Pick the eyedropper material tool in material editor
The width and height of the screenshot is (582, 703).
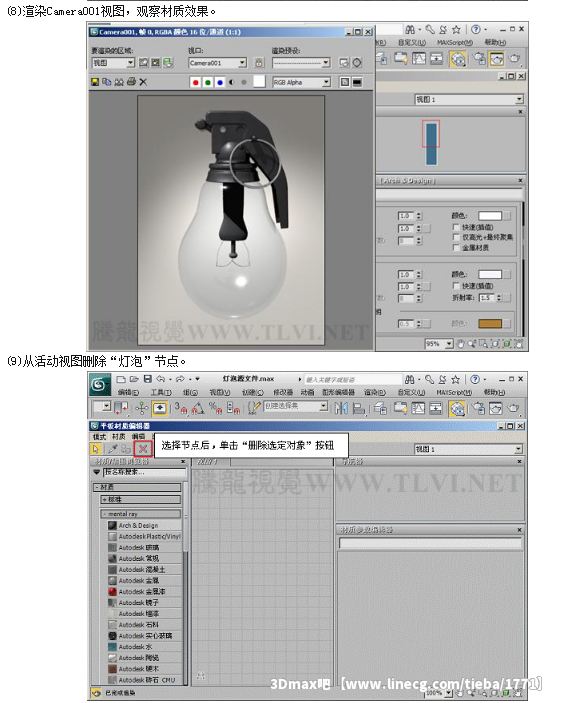[113, 449]
